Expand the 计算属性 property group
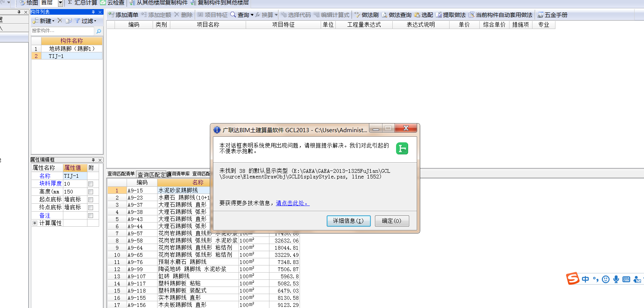The image size is (644, 308). click(x=35, y=223)
